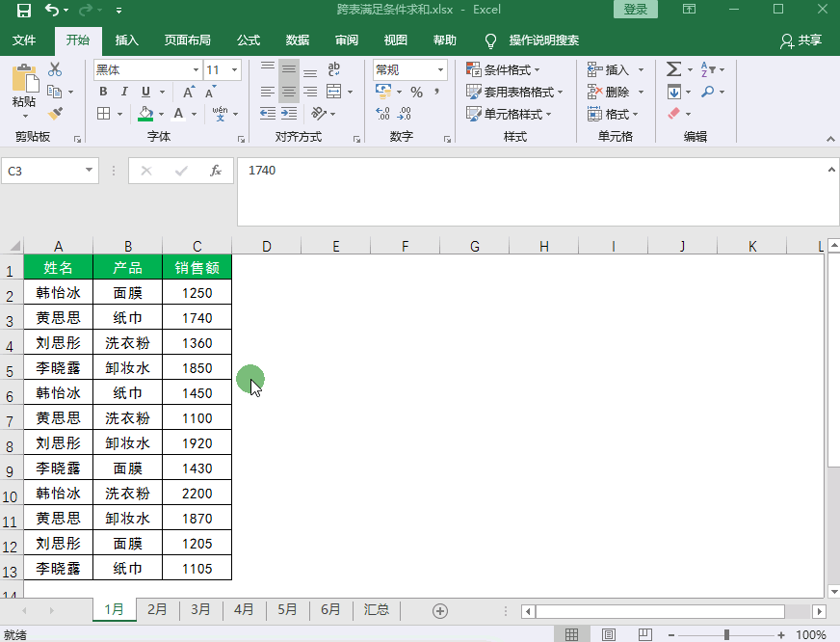The height and width of the screenshot is (642, 840).
Task: Switch to Page Layout view icon
Action: (609, 634)
